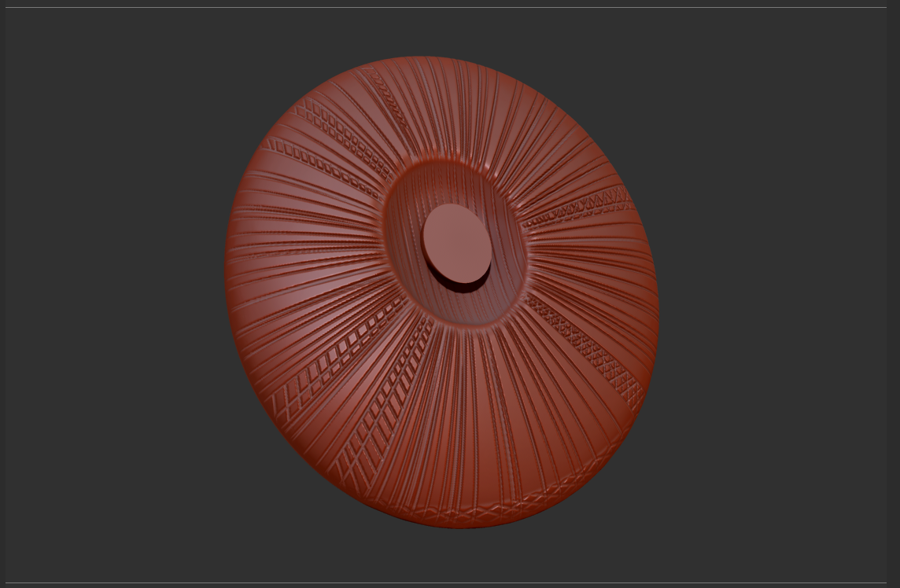The width and height of the screenshot is (900, 588).
Task: Click the empty viewport area above the model
Action: [x=448, y=31]
